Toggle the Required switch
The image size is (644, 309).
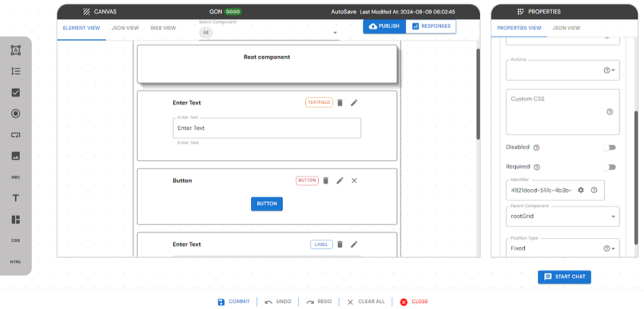click(609, 167)
